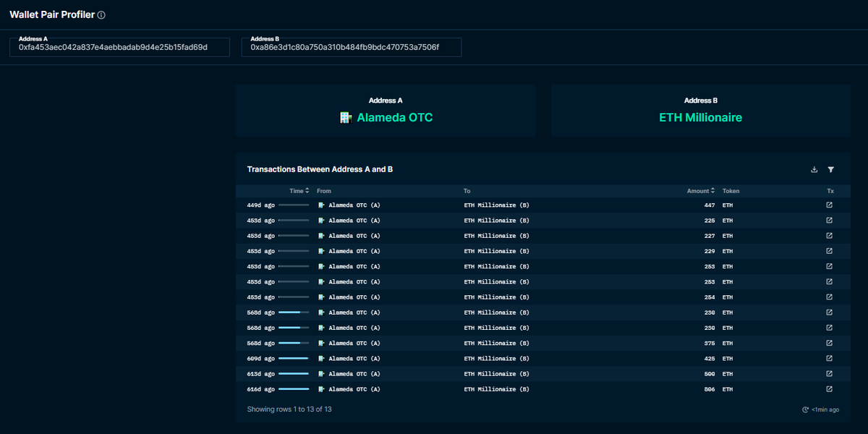The width and height of the screenshot is (868, 434).
Task: Click the 613d ago timestamp
Action: (260, 374)
